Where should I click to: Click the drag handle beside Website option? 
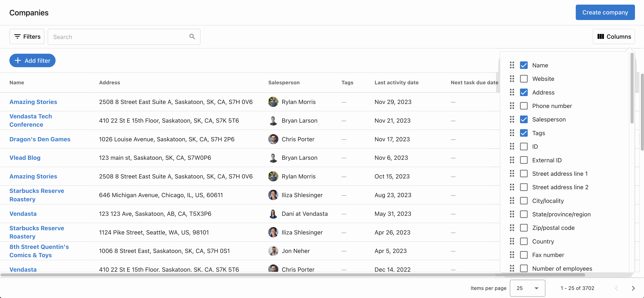(x=512, y=79)
